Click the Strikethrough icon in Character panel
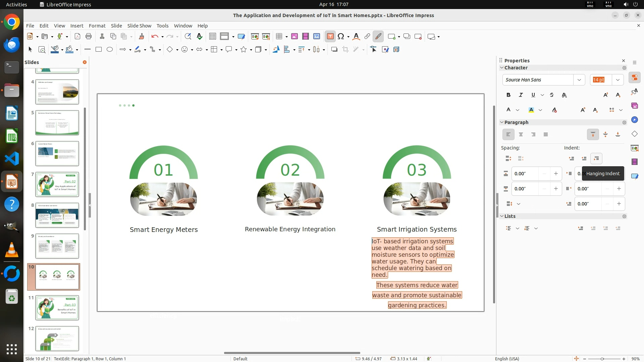 click(552, 95)
